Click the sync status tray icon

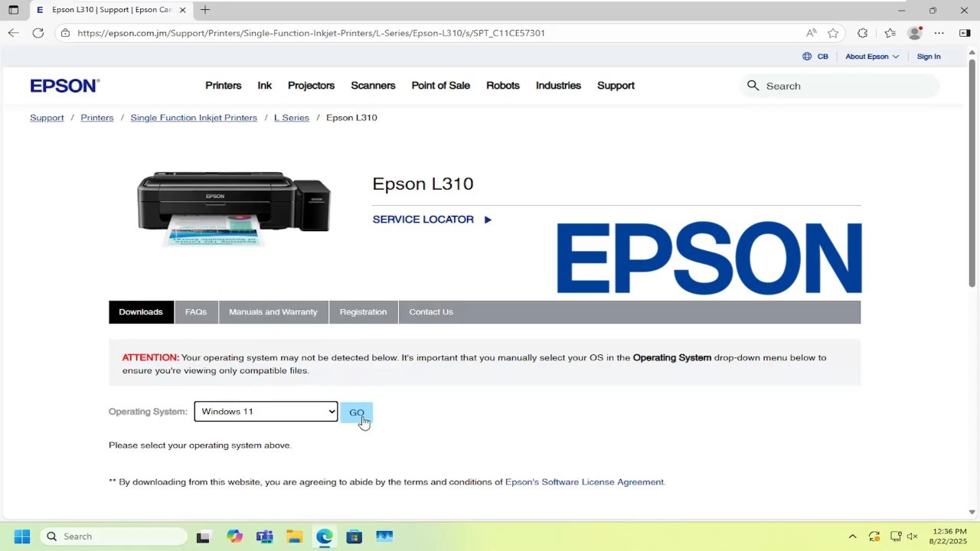[x=874, y=536]
